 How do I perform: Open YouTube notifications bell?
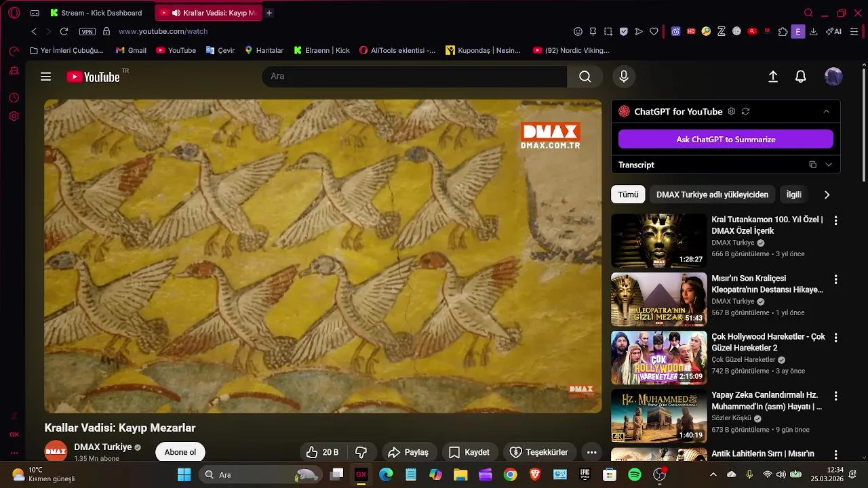click(801, 77)
